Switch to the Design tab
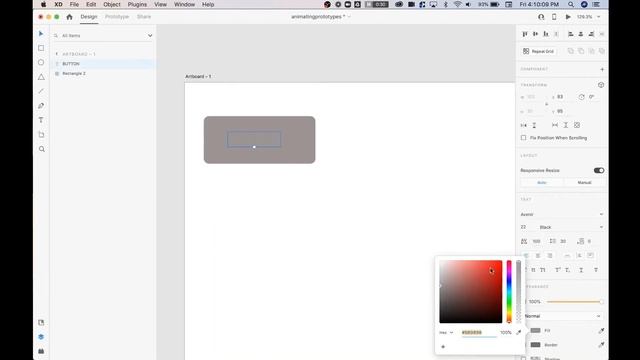 (89, 17)
